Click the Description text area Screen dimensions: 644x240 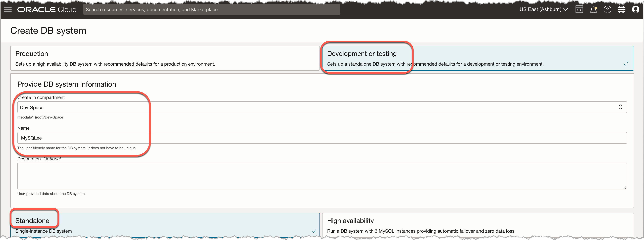coord(322,176)
